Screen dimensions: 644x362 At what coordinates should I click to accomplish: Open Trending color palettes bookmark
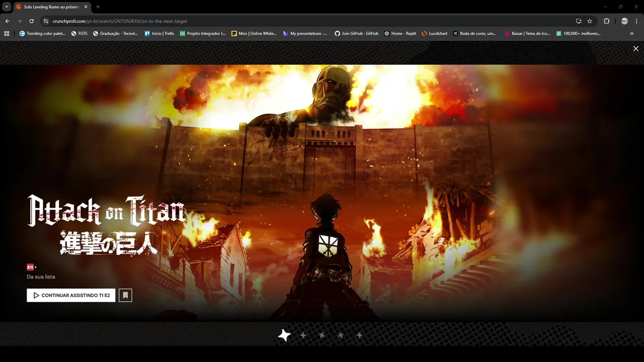pos(42,33)
